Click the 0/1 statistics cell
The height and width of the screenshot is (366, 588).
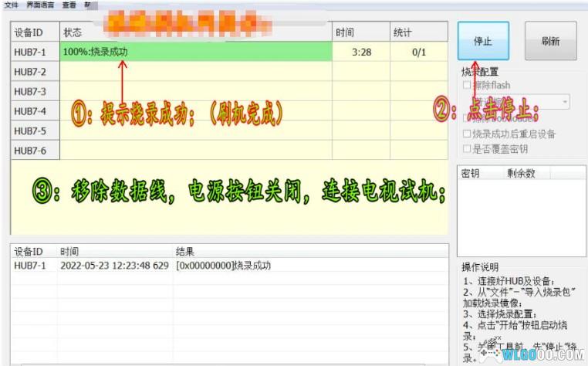pos(419,52)
